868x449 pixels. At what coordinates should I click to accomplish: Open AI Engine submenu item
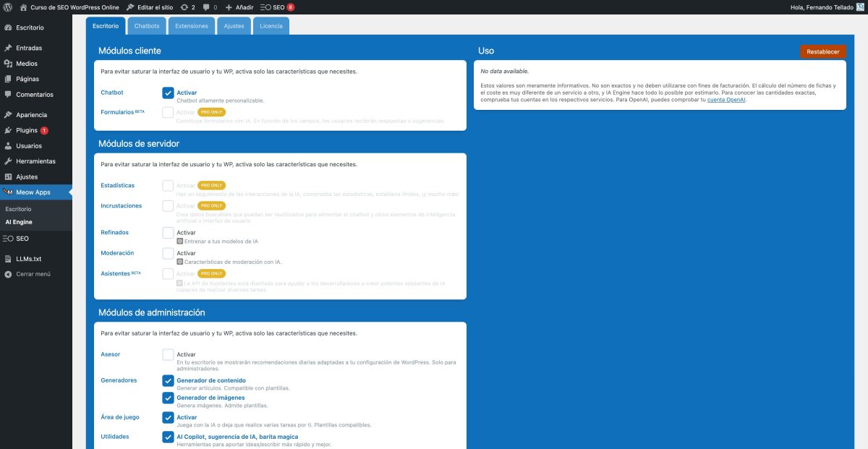tap(19, 222)
